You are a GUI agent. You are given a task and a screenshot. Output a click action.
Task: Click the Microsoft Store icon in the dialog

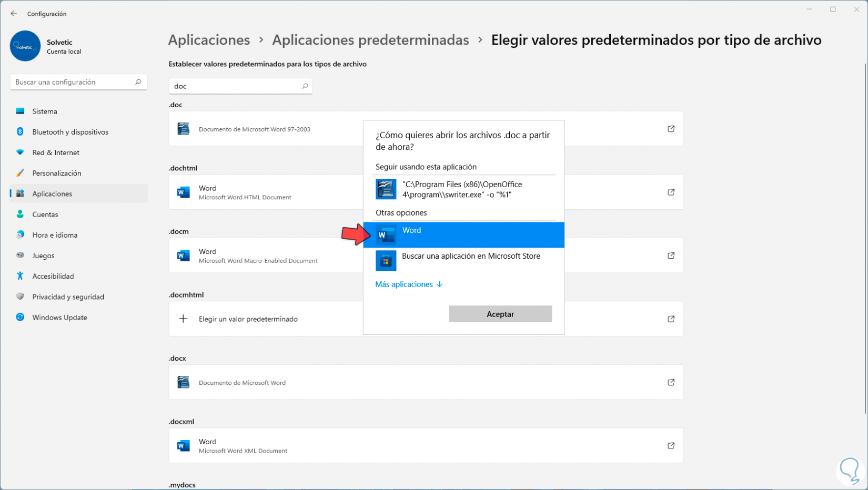(386, 261)
